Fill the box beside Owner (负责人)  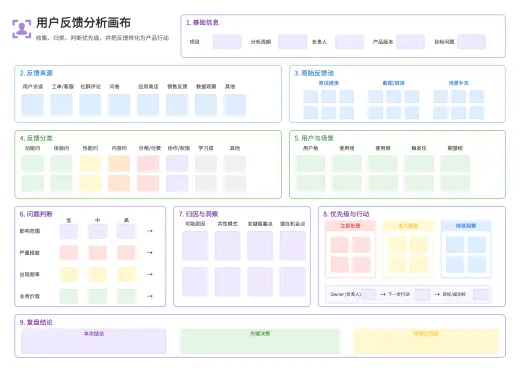(x=369, y=294)
